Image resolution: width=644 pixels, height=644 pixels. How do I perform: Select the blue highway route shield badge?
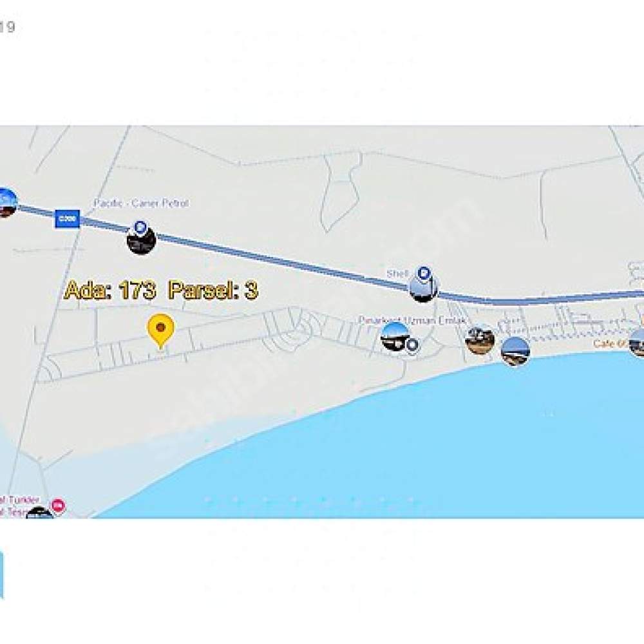click(68, 218)
